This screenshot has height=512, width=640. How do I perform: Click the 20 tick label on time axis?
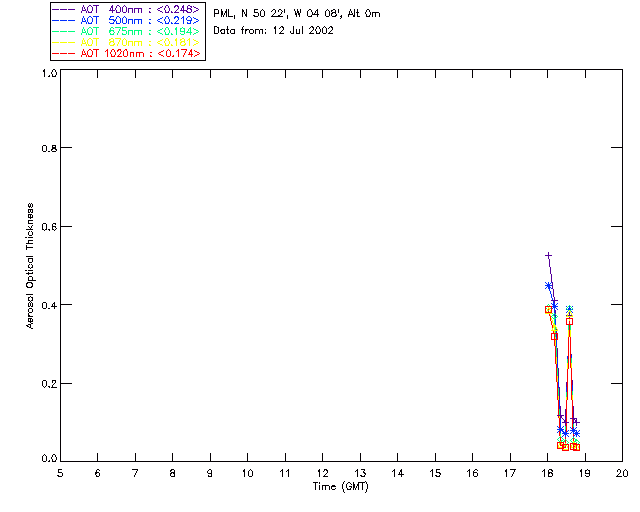coord(622,472)
